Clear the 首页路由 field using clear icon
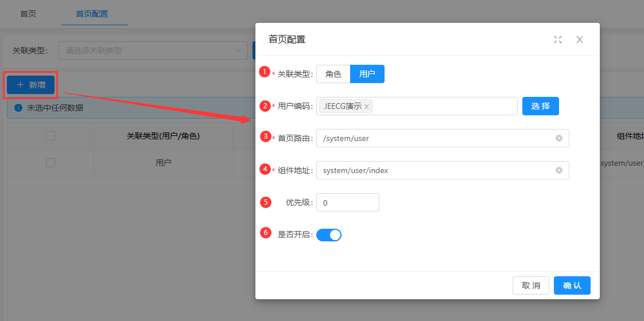 559,138
